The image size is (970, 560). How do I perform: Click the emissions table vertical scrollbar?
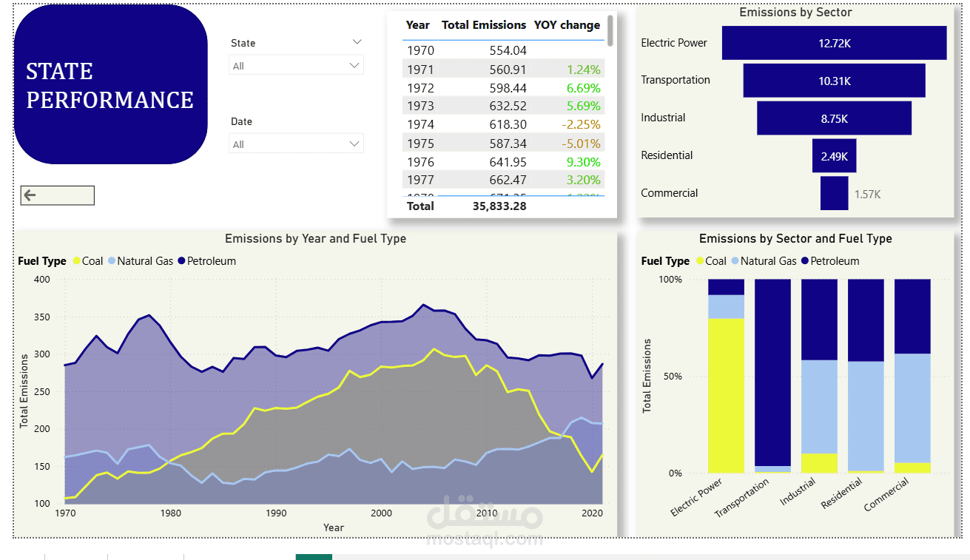tap(610, 31)
